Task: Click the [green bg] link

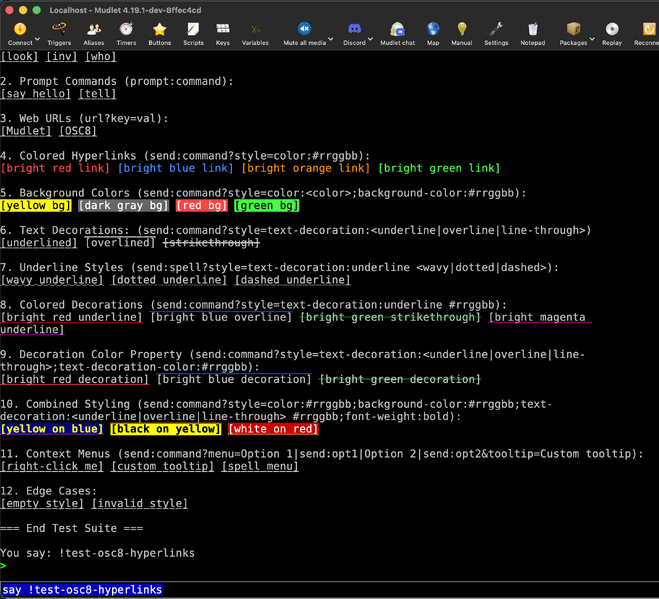Action: coord(267,206)
